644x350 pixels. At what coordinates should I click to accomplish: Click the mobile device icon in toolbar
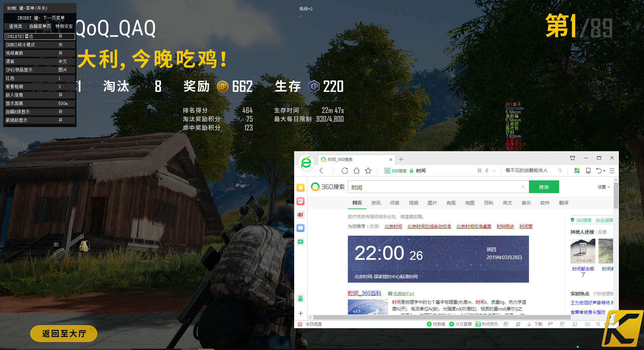[588, 171]
